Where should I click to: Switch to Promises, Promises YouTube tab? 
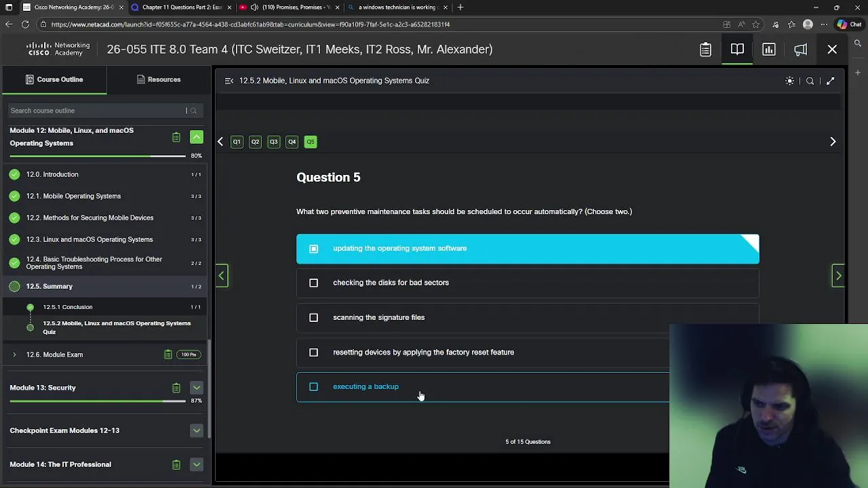[x=290, y=7]
